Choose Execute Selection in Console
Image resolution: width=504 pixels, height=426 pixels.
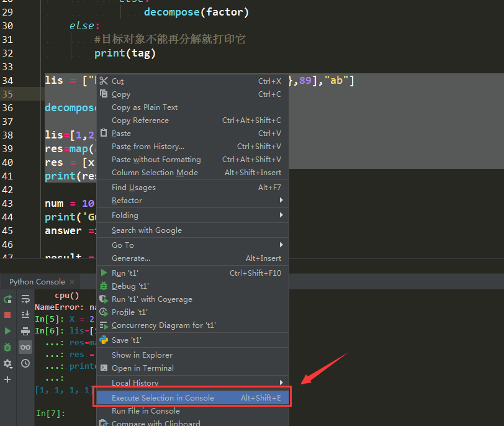(192, 397)
